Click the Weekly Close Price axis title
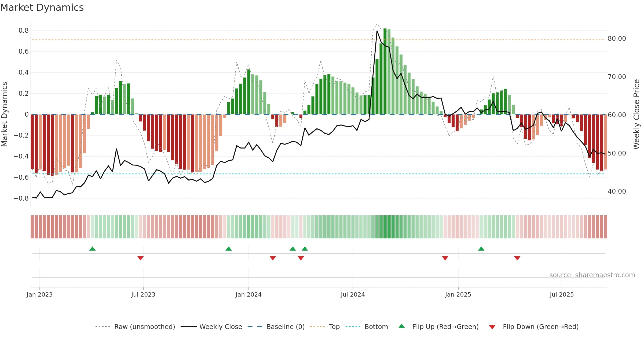Image resolution: width=644 pixels, height=362 pixels. (x=636, y=114)
